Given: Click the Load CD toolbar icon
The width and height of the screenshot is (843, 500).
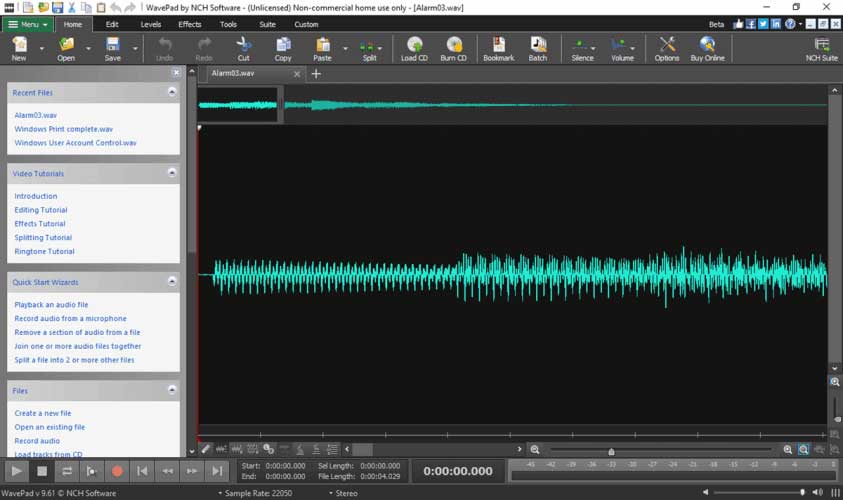Looking at the screenshot, I should coord(414,48).
